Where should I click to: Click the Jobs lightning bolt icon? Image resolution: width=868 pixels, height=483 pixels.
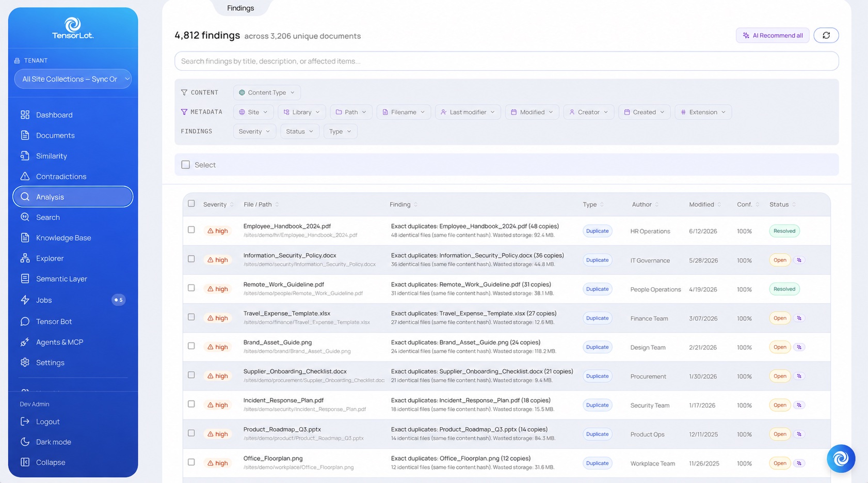pos(25,300)
